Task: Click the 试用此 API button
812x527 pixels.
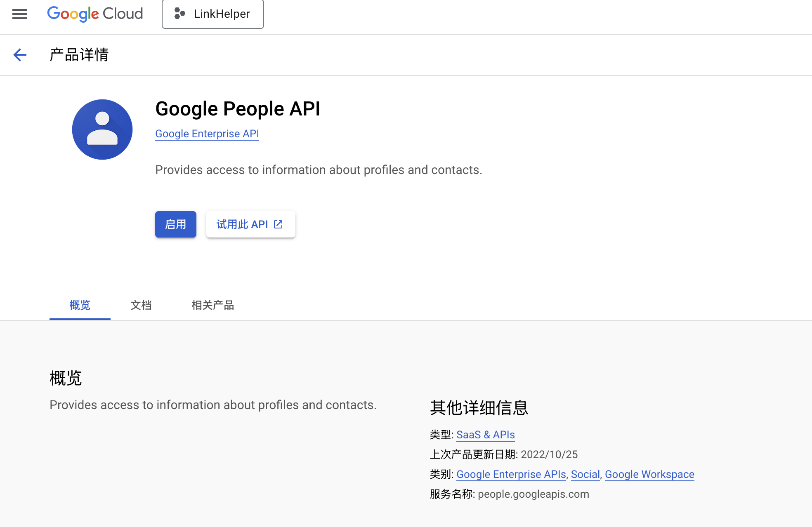Action: [x=251, y=224]
